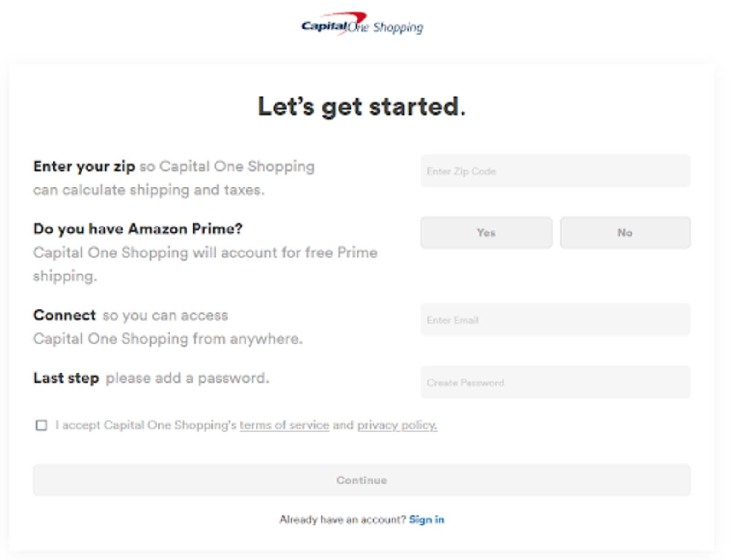
Task: Click the "Let's get started." heading
Action: click(362, 106)
